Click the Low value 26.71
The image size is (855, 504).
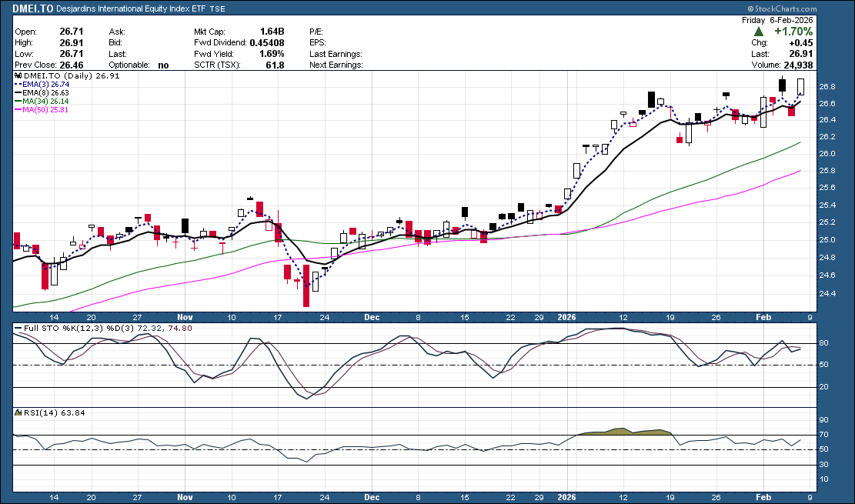[x=72, y=53]
